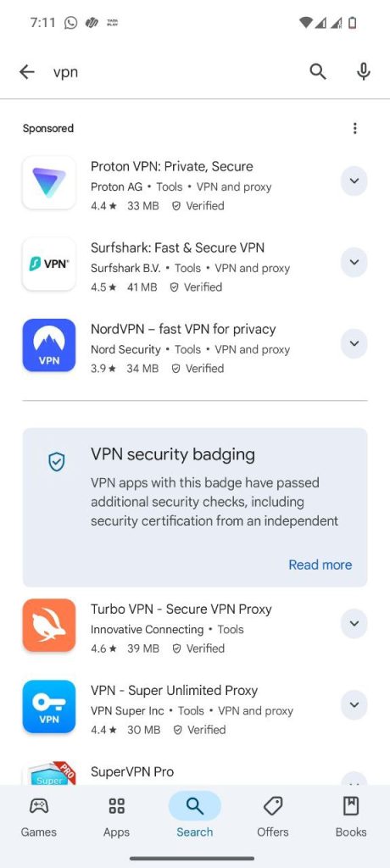Open the Turbo VPN rabbit icon

point(49,625)
